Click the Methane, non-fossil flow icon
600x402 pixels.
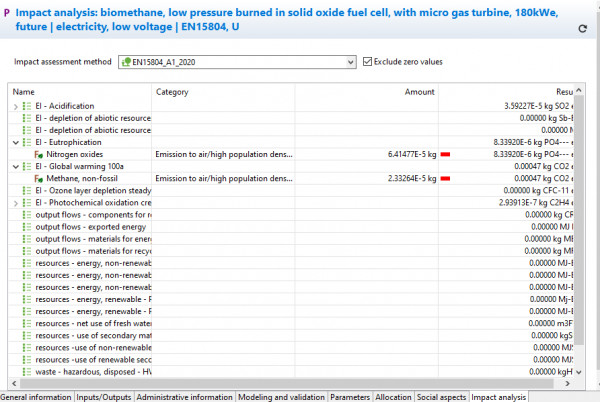[x=38, y=179]
